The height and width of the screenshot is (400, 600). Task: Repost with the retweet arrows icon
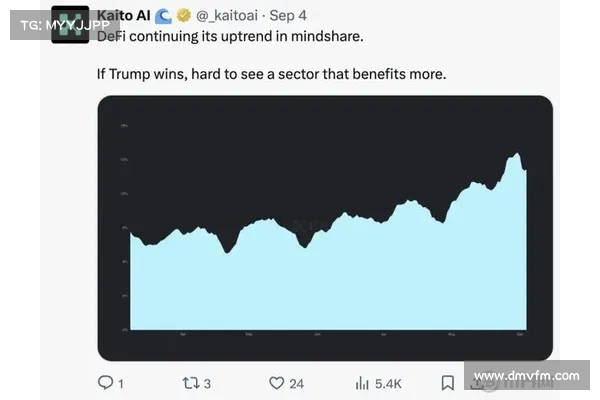[190, 382]
